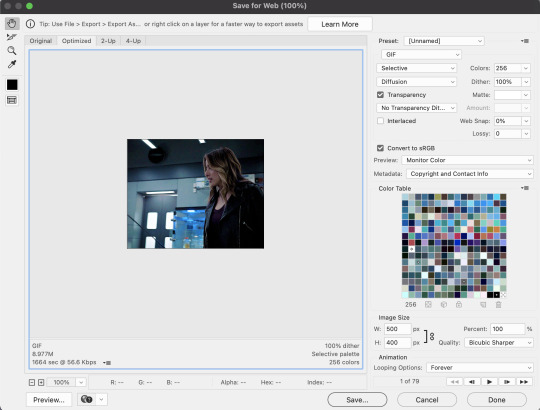This screenshot has height=410, width=540.
Task: Click the Percent input field
Action: 508,329
